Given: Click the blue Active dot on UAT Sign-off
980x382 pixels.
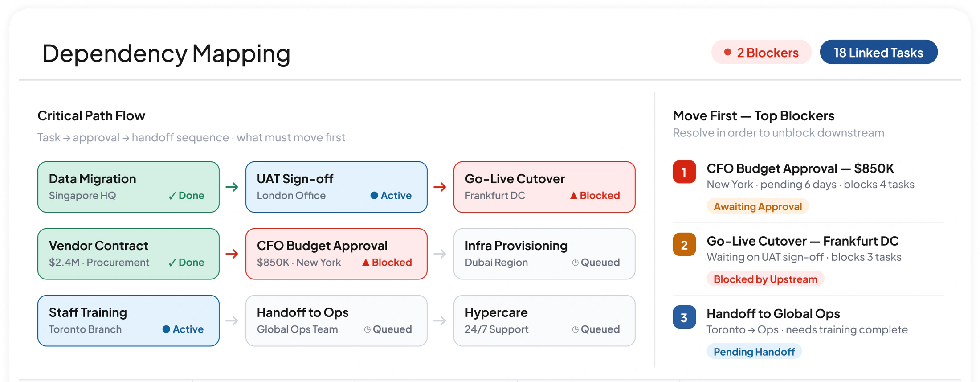Looking at the screenshot, I should point(374,196).
